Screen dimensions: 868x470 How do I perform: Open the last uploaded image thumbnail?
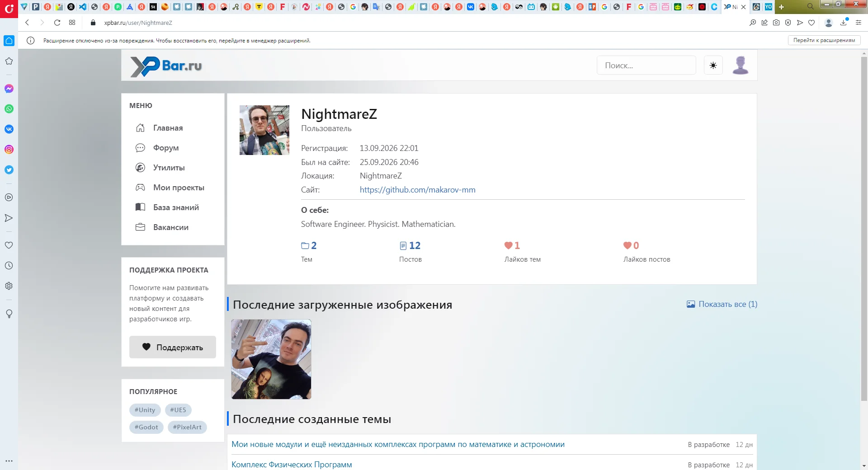pos(271,359)
